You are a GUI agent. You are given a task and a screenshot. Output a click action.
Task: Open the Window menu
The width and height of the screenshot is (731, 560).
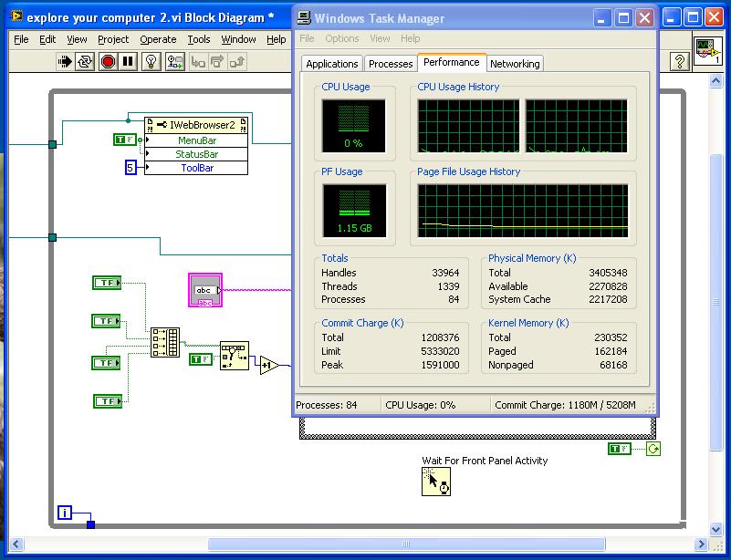click(238, 39)
